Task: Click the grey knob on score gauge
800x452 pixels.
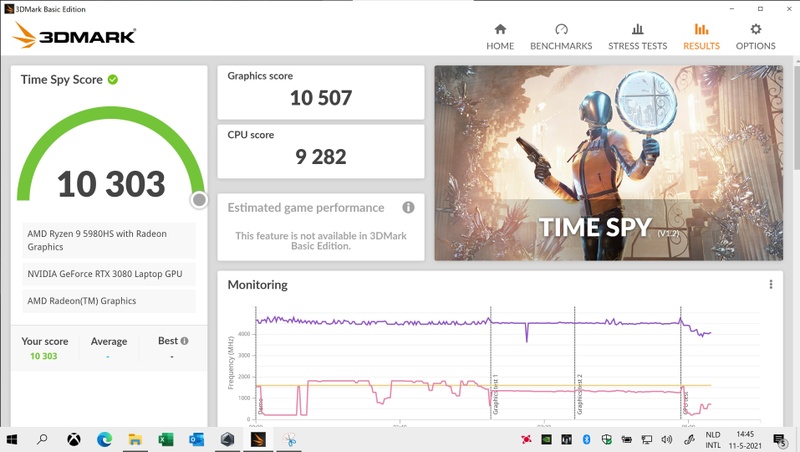Action: click(x=199, y=200)
